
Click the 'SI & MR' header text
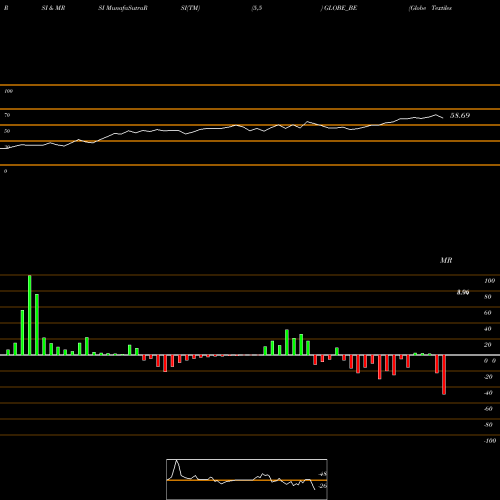(x=53, y=8)
